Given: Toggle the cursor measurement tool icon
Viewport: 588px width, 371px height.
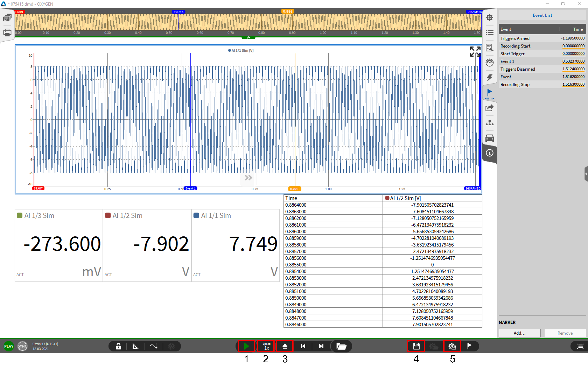Looking at the screenshot, I should (x=154, y=346).
